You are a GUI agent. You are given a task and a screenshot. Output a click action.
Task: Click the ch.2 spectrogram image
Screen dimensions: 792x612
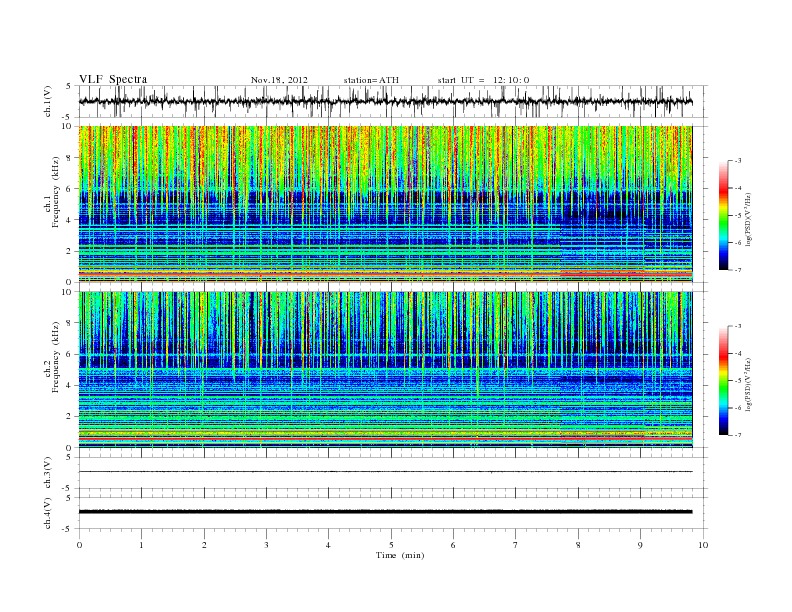[x=385, y=369]
